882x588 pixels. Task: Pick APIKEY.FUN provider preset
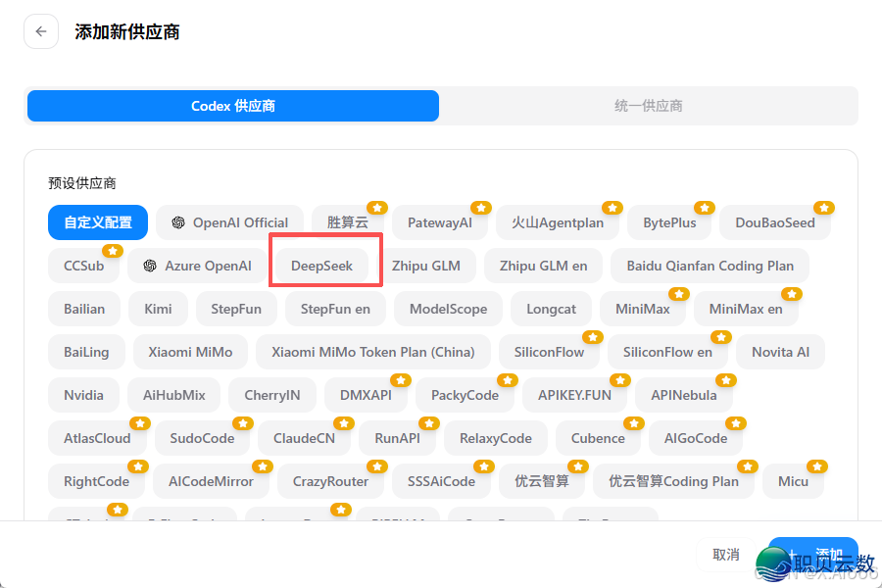(x=575, y=395)
